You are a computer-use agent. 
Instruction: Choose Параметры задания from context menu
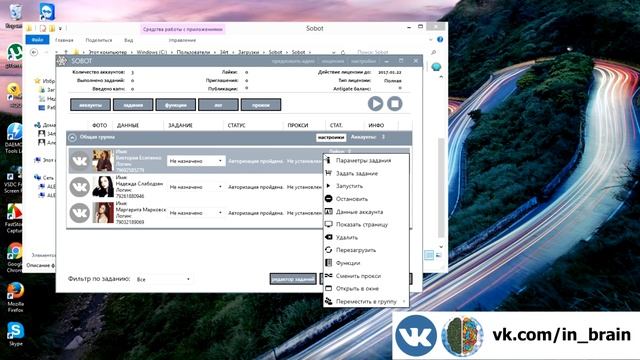coord(366,160)
